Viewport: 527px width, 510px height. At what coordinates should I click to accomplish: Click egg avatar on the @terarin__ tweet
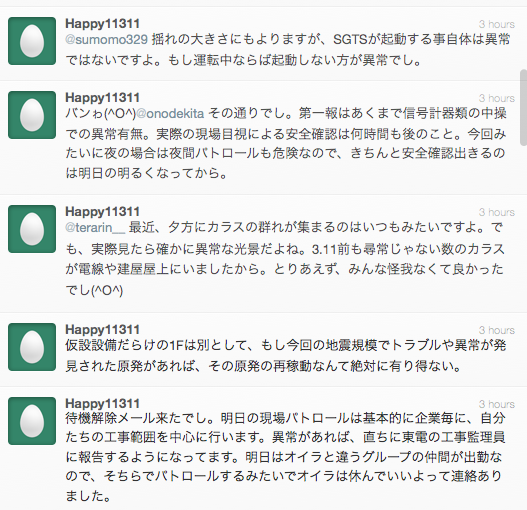click(32, 229)
